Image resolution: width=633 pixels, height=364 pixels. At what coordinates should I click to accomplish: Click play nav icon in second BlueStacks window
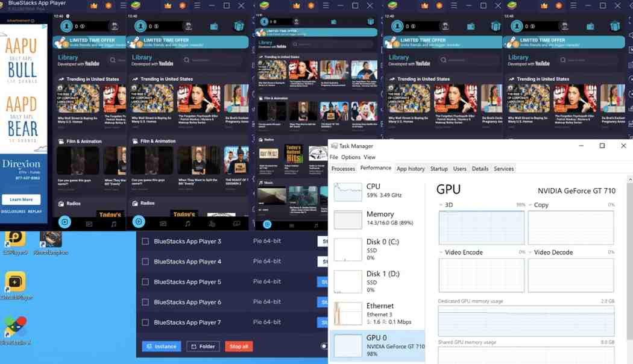point(139,222)
